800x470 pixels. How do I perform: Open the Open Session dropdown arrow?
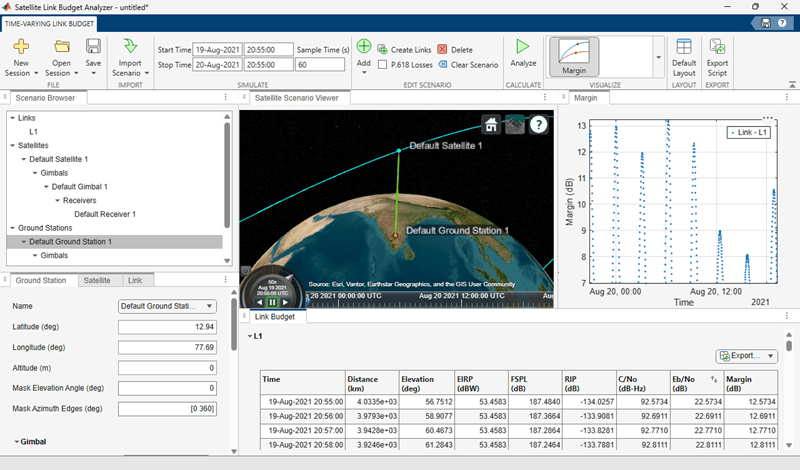coord(76,73)
